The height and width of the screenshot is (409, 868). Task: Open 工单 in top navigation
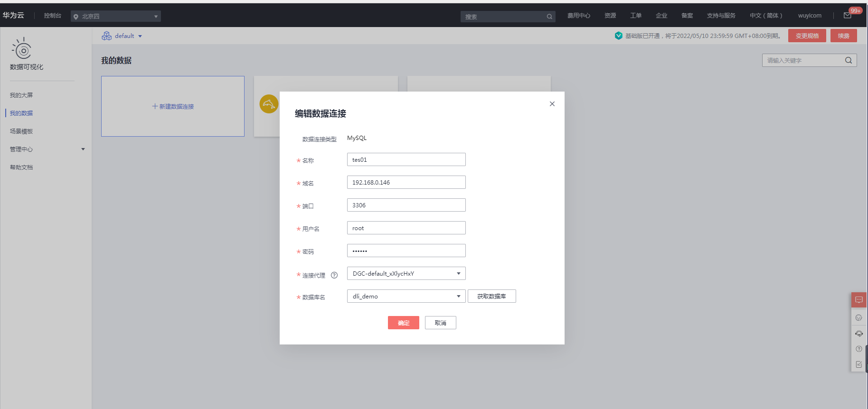click(x=636, y=16)
